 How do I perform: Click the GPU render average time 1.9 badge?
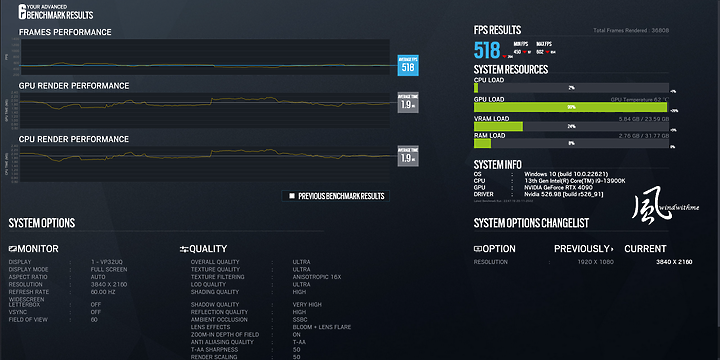408,102
